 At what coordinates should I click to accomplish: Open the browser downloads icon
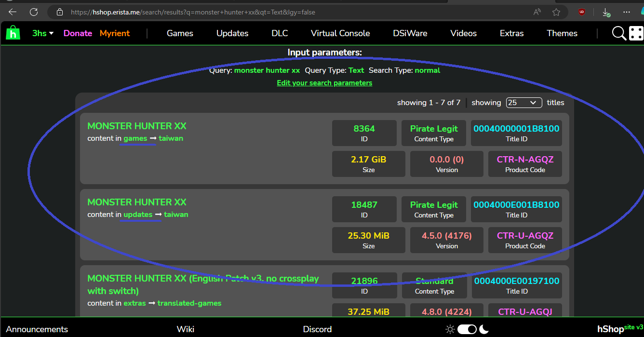coord(606,13)
